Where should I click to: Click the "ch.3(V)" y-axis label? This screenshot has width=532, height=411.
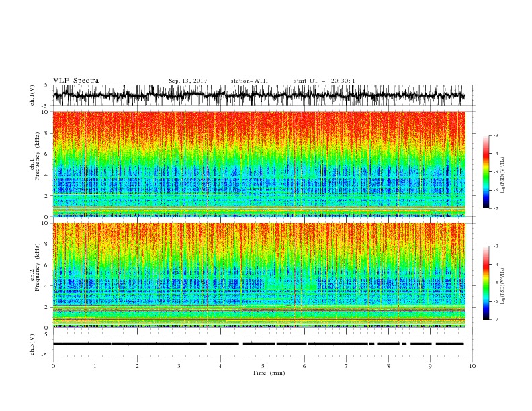32,345
